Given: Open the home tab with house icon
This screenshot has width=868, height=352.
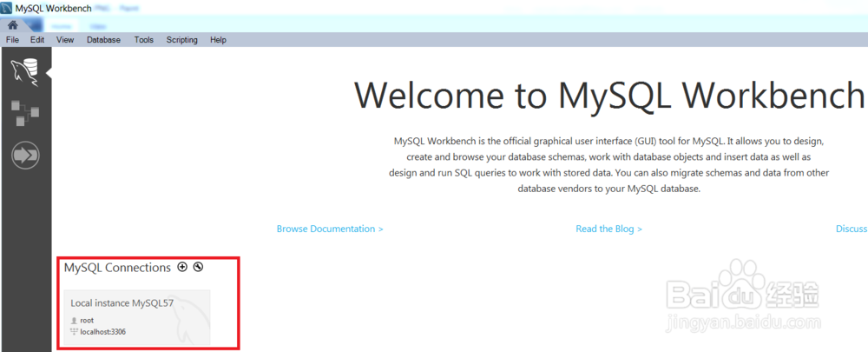Looking at the screenshot, I should click(x=12, y=25).
